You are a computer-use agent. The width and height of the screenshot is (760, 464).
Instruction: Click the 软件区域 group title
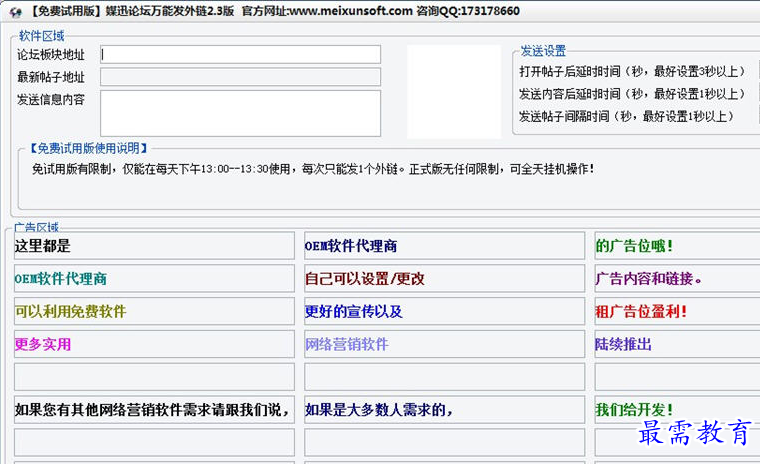click(42, 36)
